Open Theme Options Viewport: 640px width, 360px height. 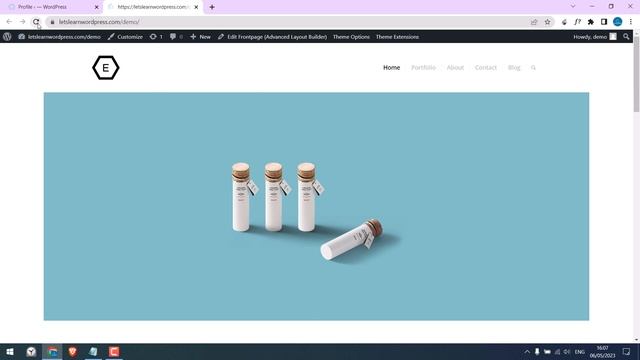pyautogui.click(x=351, y=37)
